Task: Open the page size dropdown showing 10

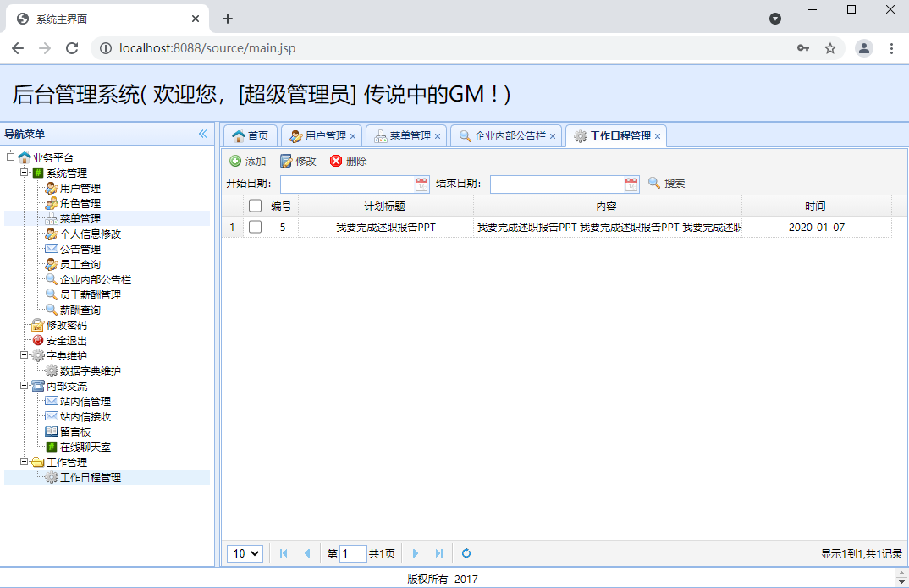Action: (245, 553)
